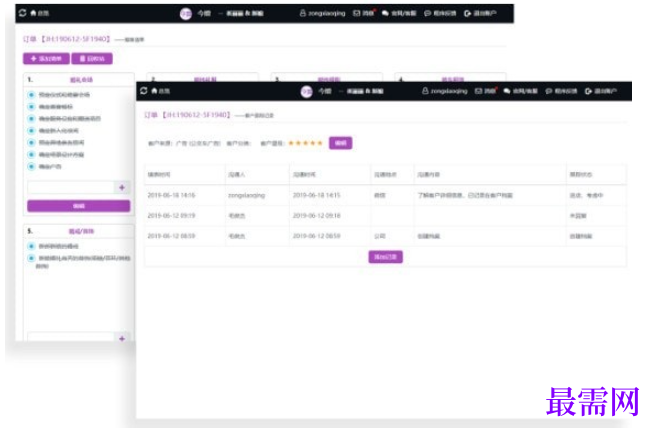Screen dimensions: 658x433
Task: Set rating by clicking the fifth star
Action: point(320,143)
